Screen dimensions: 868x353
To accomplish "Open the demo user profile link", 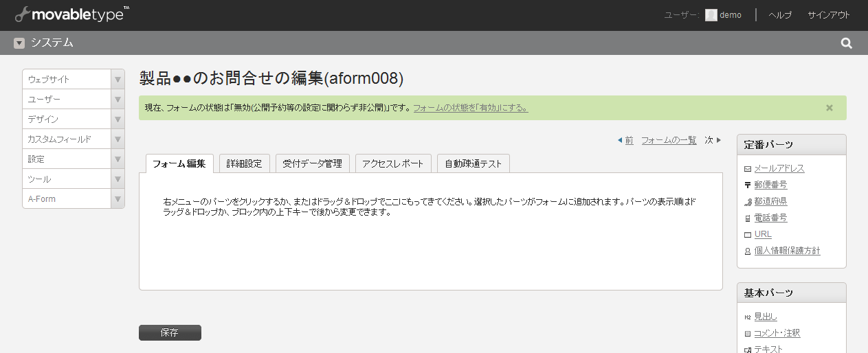I will [731, 15].
